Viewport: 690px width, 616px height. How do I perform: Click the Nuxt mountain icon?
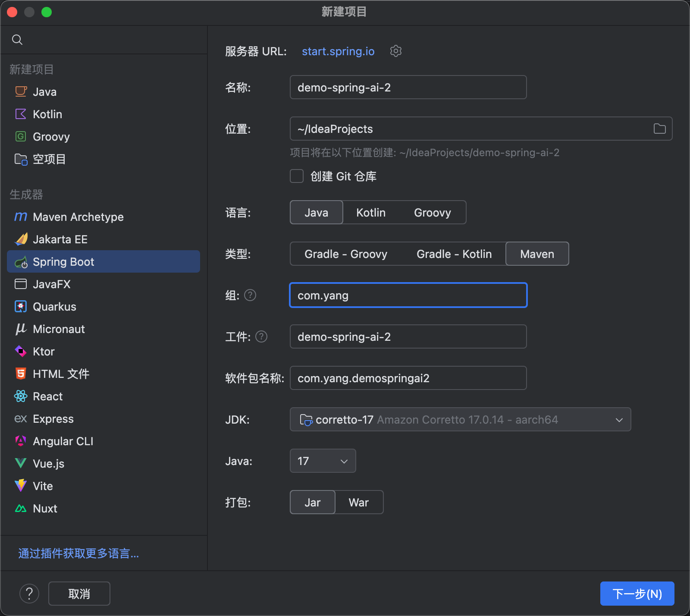click(x=21, y=508)
